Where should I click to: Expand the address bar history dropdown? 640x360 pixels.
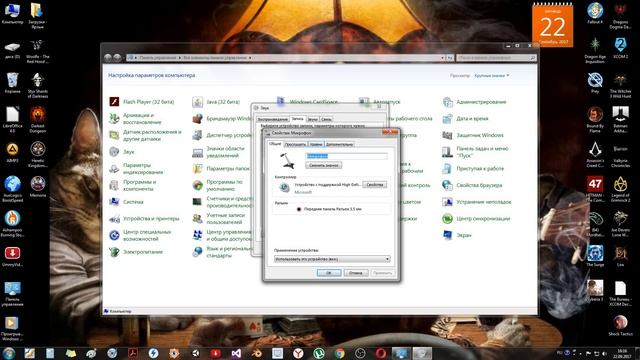click(x=442, y=58)
